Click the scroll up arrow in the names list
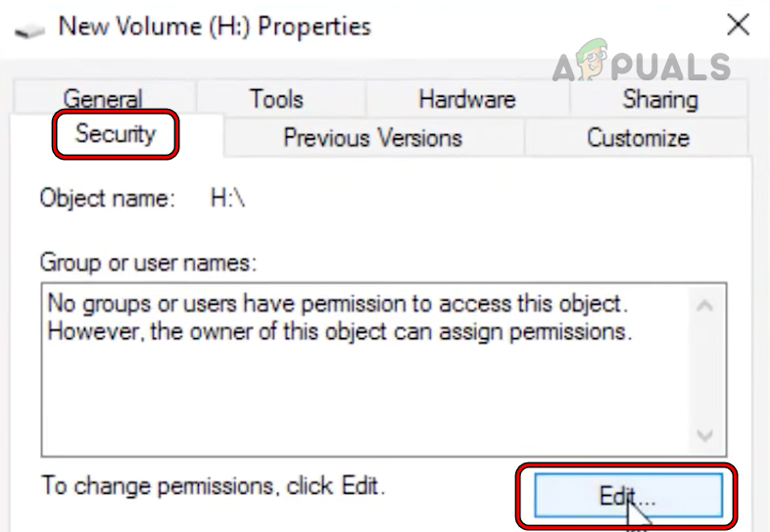Image resolution: width=770 pixels, height=532 pixels. (x=702, y=305)
